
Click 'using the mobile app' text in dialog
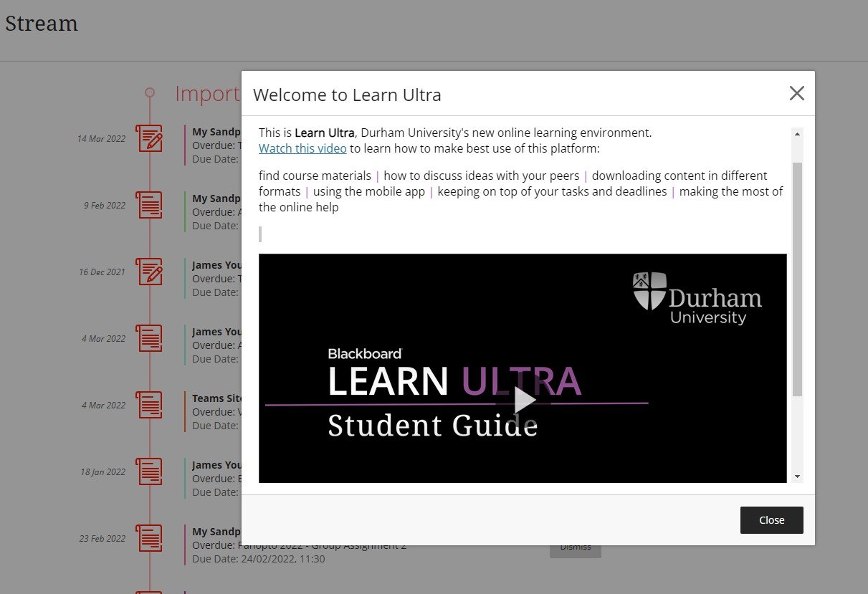coord(369,191)
